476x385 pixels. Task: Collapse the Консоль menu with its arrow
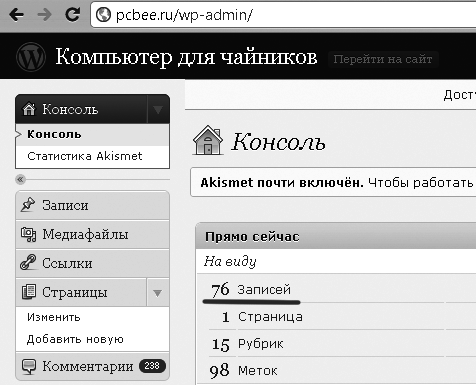coord(158,109)
